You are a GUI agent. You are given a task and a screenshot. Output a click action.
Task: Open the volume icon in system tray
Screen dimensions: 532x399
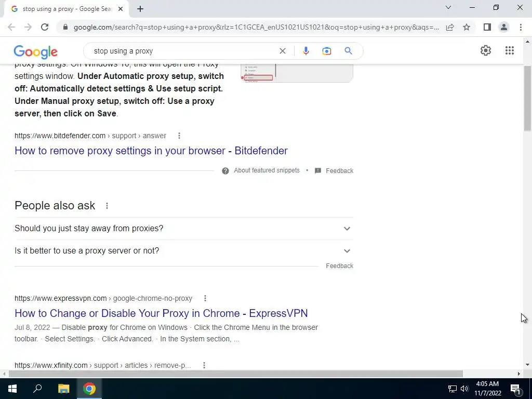pos(464,389)
